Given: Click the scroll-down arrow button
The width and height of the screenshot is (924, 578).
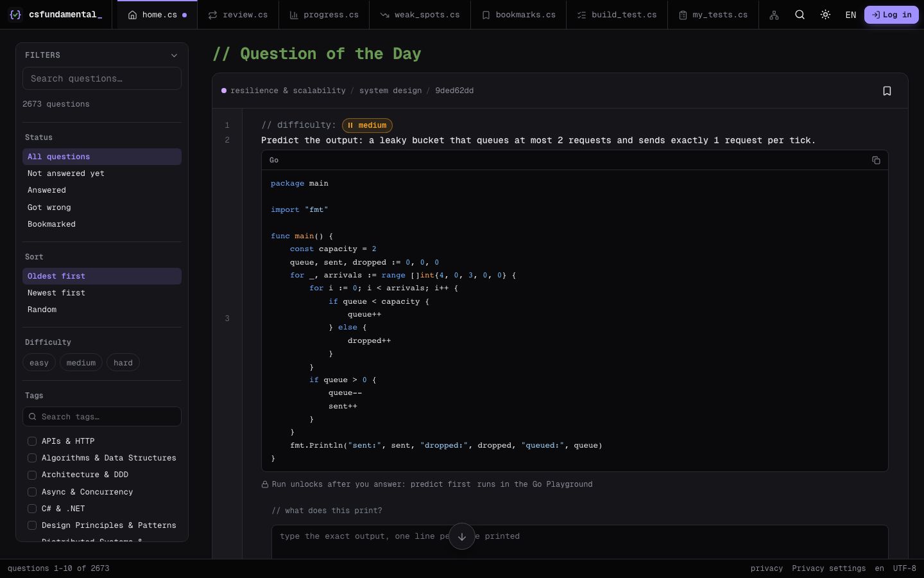Looking at the screenshot, I should [x=462, y=536].
